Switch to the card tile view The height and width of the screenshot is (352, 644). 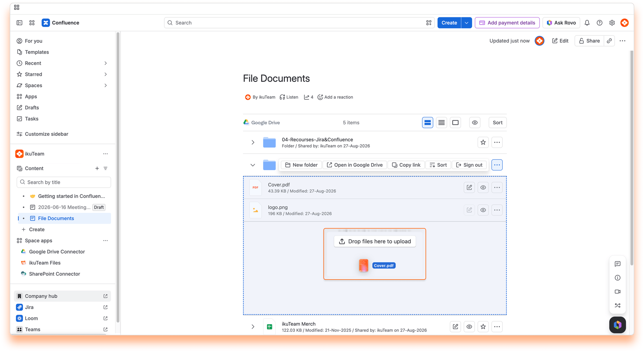(455, 123)
